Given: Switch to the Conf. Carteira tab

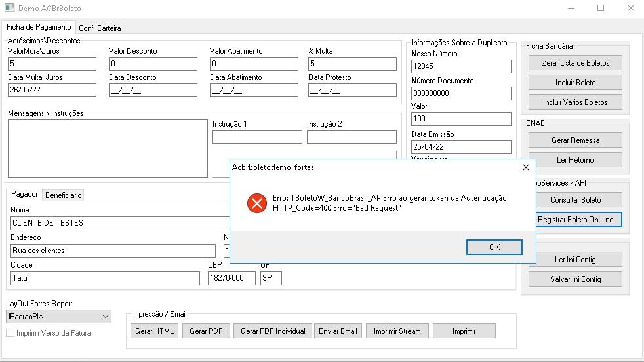Looking at the screenshot, I should (x=100, y=28).
